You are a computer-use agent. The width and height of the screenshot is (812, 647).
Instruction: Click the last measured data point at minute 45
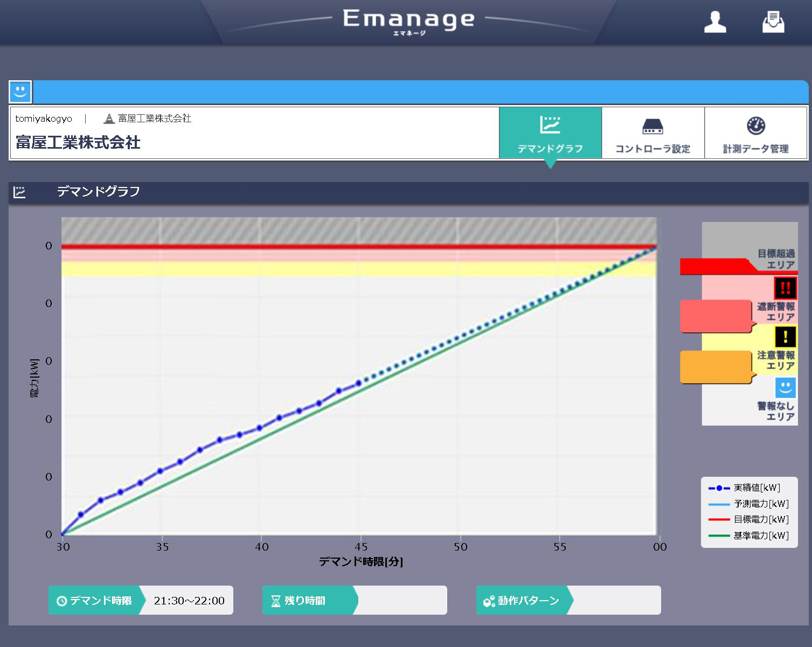(x=359, y=384)
